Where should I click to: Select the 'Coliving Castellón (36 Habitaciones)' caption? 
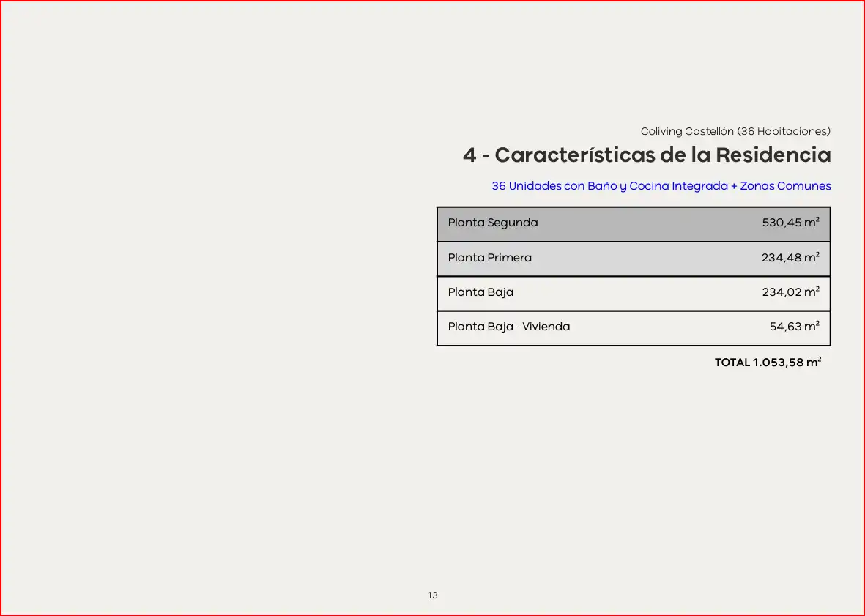[x=735, y=131]
